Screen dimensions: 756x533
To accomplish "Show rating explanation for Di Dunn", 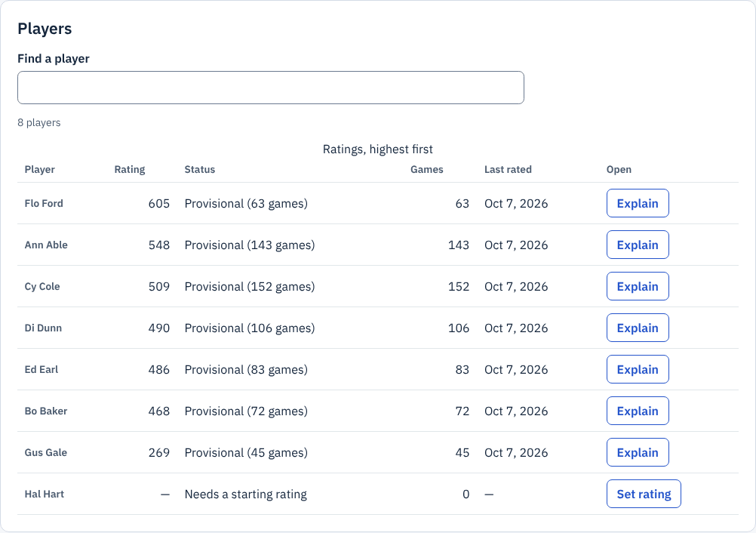I will point(638,328).
